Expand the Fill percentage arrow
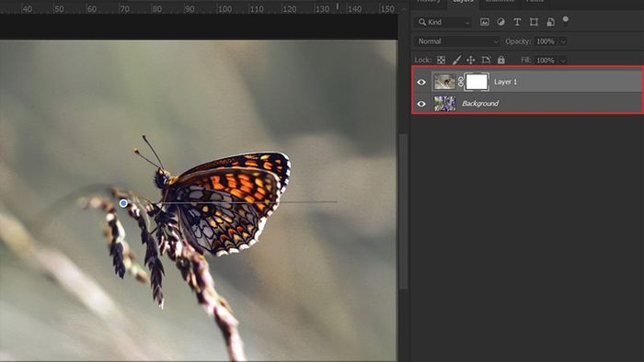This screenshot has height=362, width=644. (563, 61)
